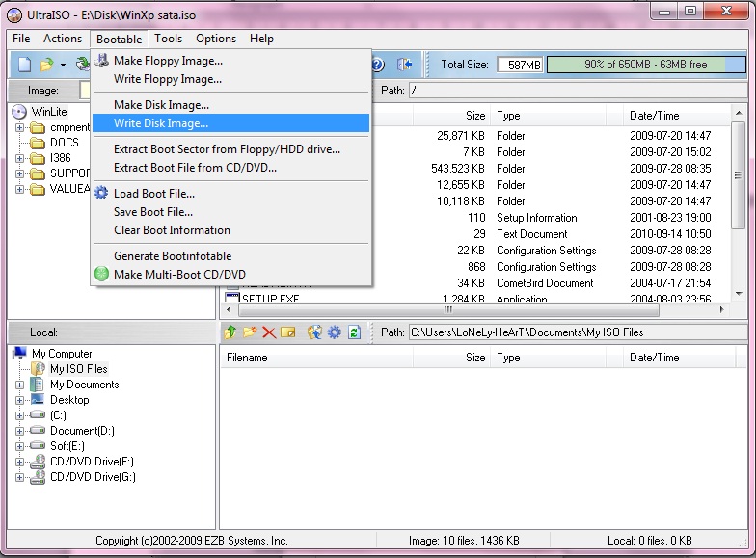756x558 pixels.
Task: Click the Open file toolbar icon
Action: coord(46,64)
